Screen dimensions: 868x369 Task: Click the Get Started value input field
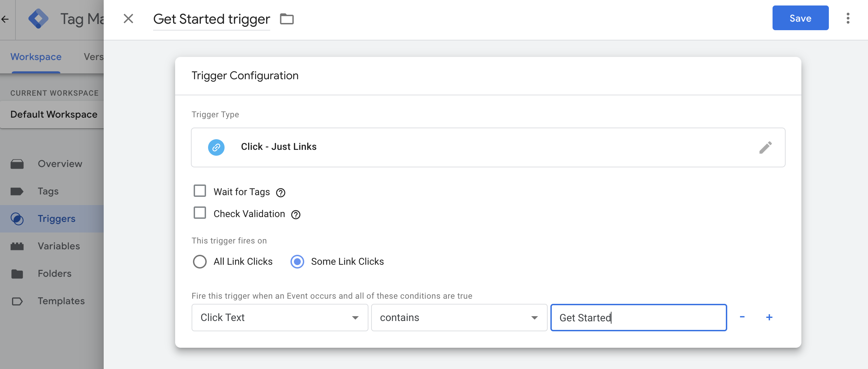[x=638, y=318]
